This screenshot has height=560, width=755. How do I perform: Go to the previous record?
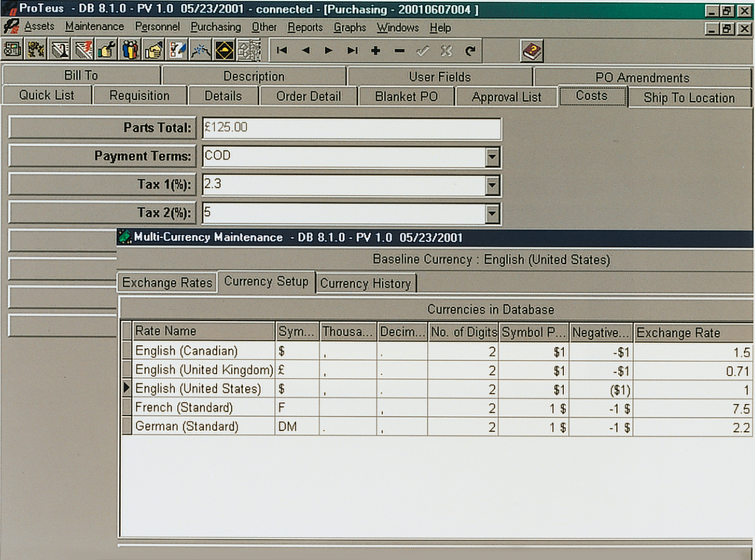[x=305, y=51]
